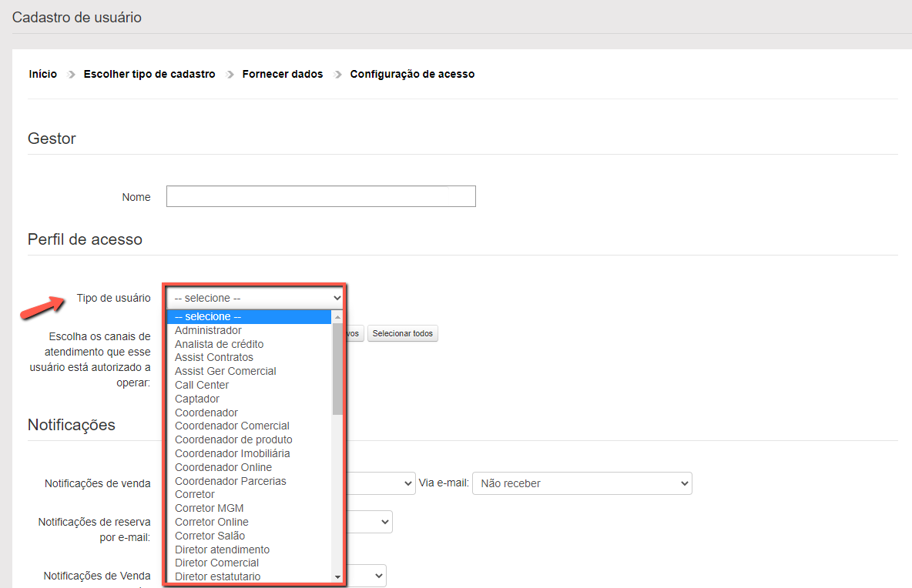Choose Coordenador Imobiliária from list

[x=232, y=453]
